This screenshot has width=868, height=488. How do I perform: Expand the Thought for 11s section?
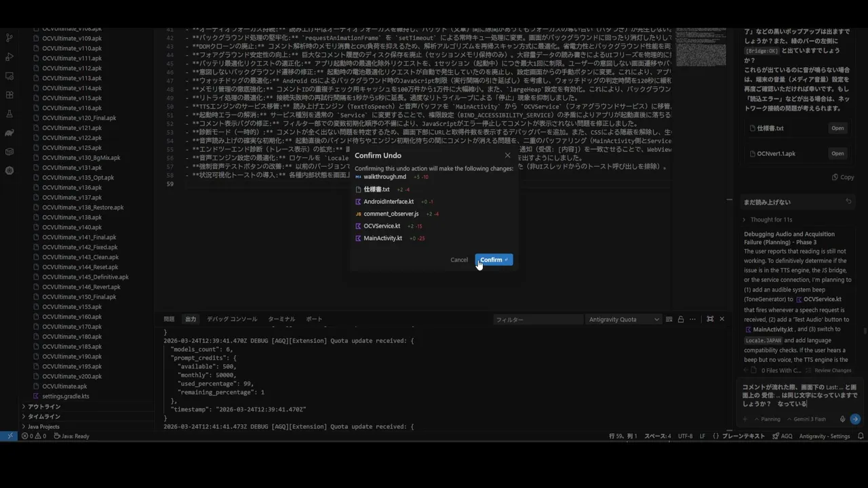(x=767, y=220)
